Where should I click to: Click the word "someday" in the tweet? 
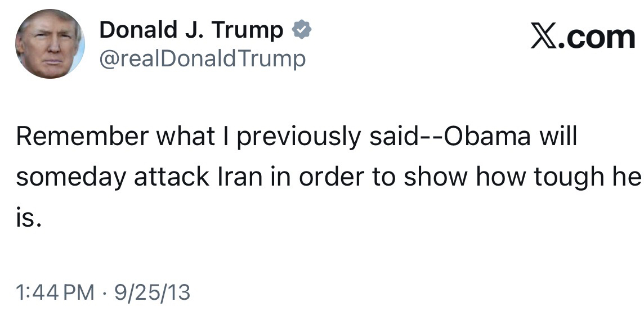[x=71, y=178]
